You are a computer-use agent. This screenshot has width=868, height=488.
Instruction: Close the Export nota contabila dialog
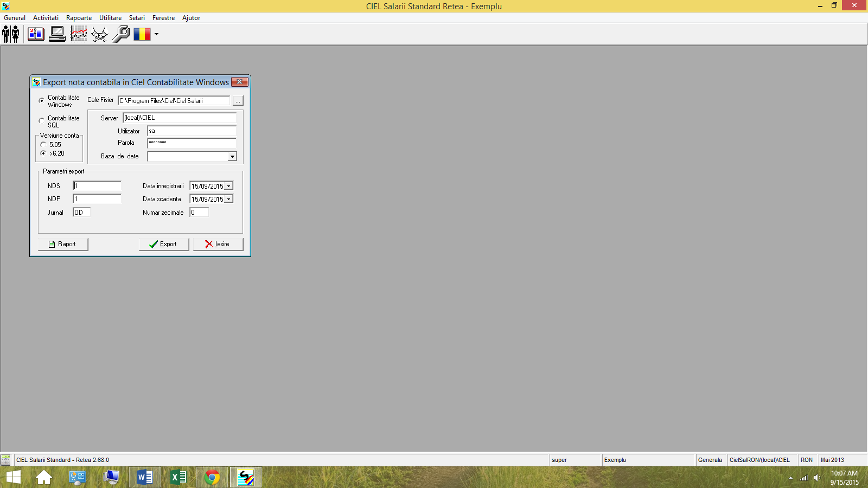pos(240,82)
